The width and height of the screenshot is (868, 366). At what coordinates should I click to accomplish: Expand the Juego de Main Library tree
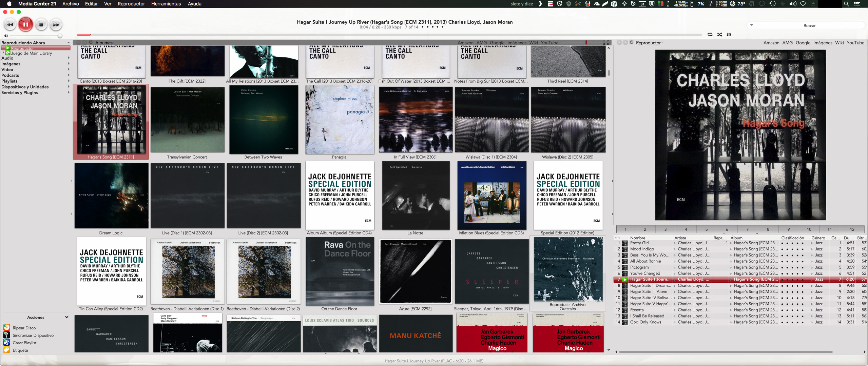coord(3,53)
